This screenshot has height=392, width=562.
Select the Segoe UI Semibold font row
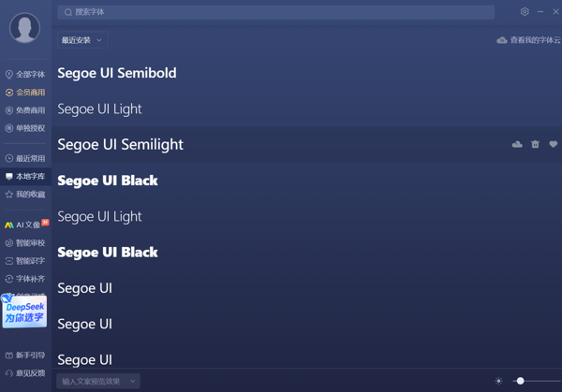281,73
